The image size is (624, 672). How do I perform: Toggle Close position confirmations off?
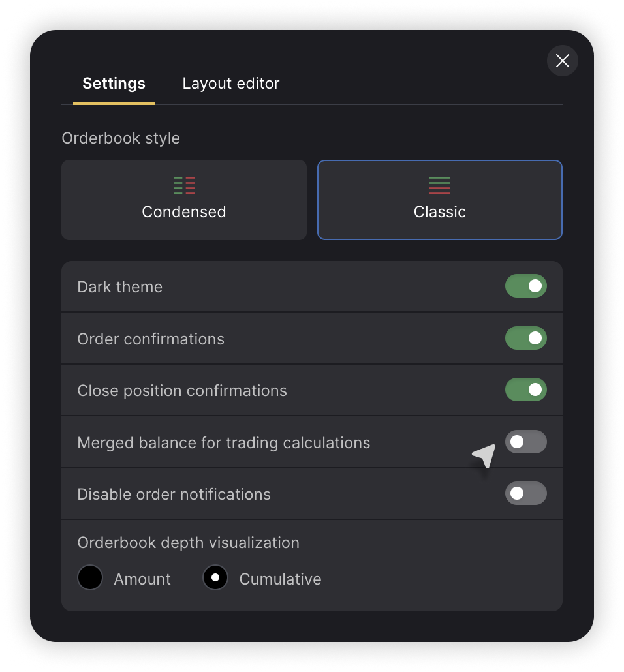[526, 389]
